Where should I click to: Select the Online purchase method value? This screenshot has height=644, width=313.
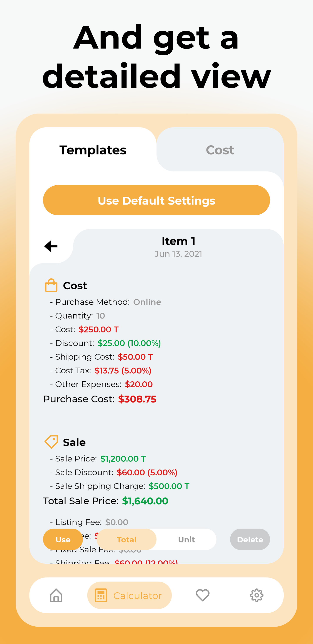147,302
